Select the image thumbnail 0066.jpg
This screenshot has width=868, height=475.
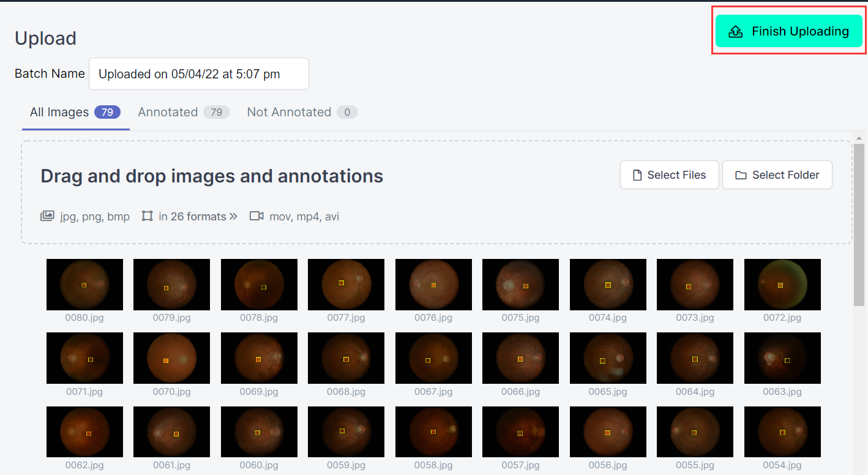click(x=520, y=358)
